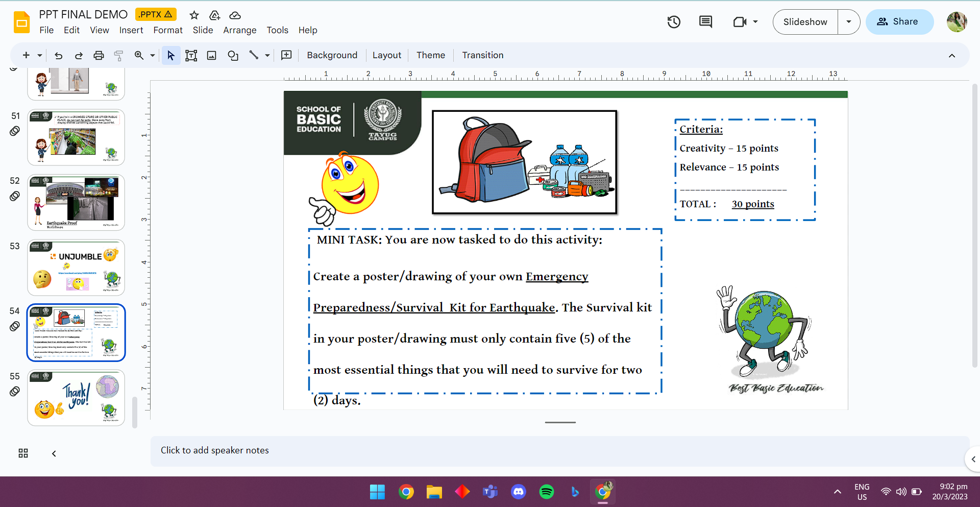Star the PPT FINAL DEMO presentation
980x507 pixels.
[x=194, y=15]
